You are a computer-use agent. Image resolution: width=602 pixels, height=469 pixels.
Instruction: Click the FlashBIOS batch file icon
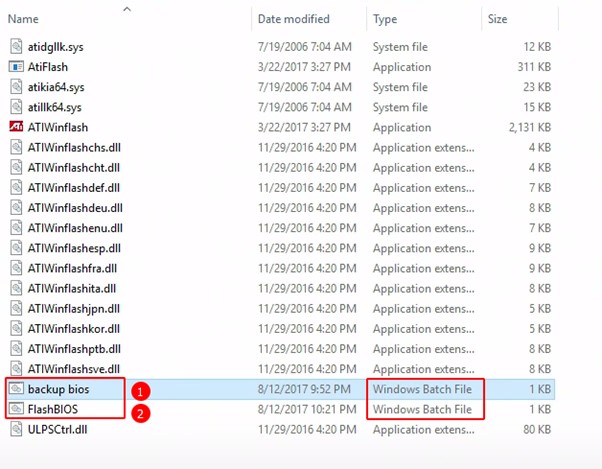click(x=16, y=409)
